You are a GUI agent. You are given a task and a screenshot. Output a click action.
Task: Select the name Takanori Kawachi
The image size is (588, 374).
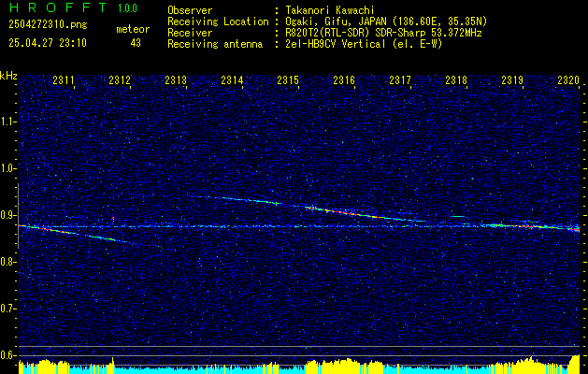tap(330, 10)
